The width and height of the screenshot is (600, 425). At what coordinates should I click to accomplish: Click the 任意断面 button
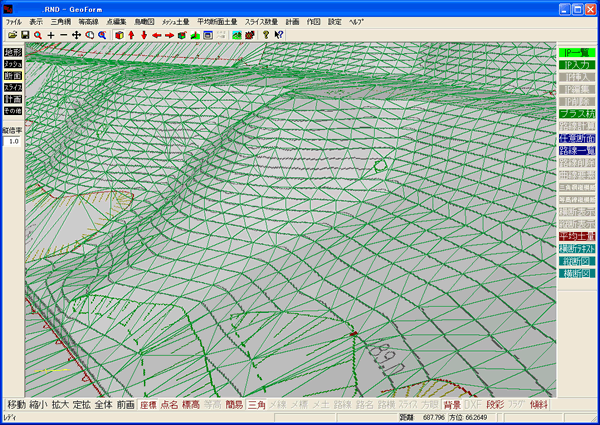tap(577, 138)
